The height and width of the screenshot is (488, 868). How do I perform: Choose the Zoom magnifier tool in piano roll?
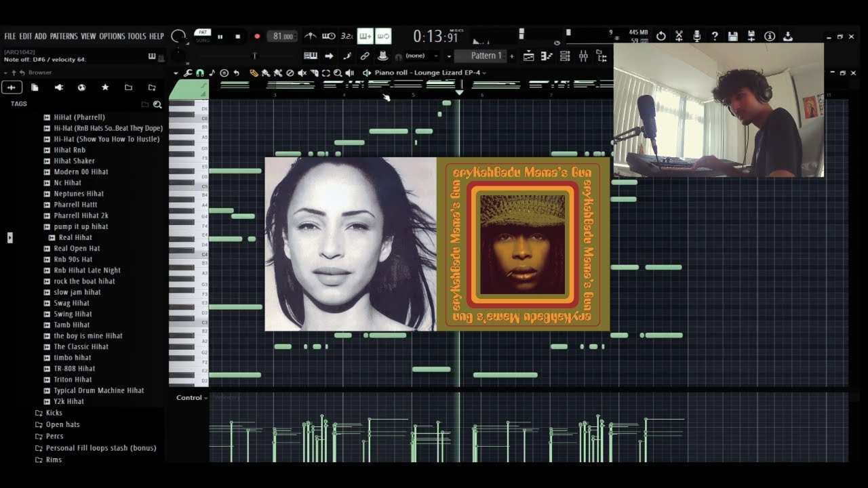(338, 73)
